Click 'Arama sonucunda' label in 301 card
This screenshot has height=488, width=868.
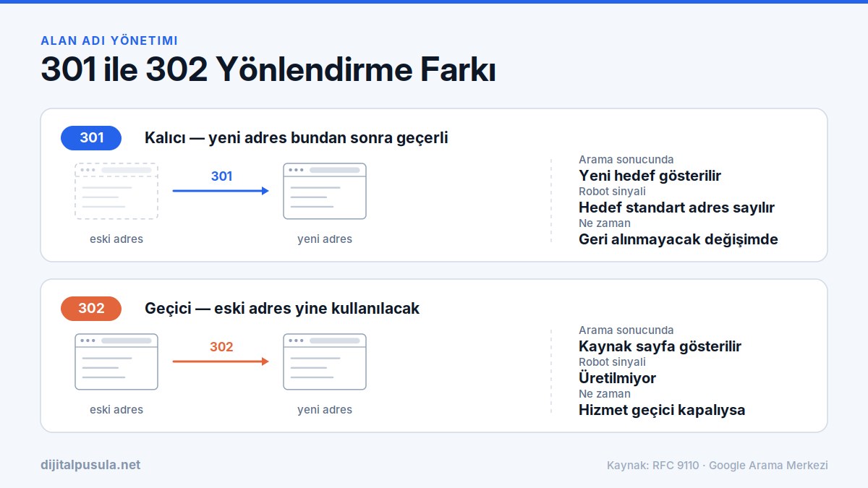coord(626,160)
